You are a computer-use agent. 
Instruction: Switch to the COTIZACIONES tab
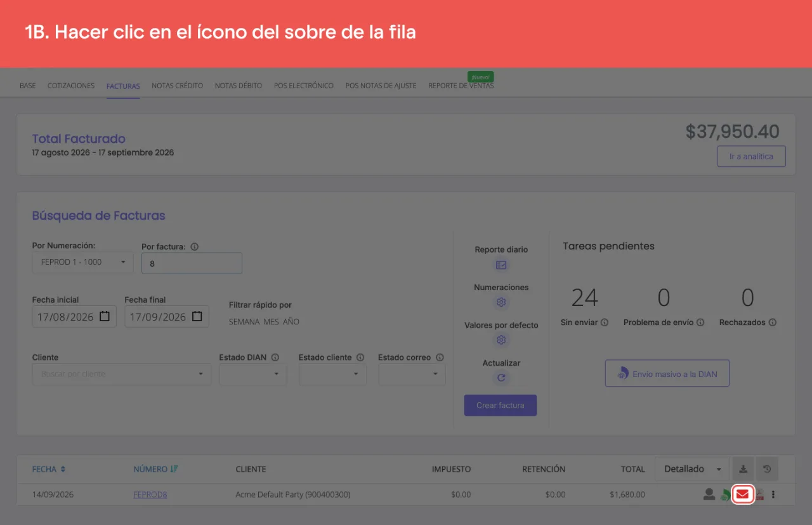click(x=71, y=86)
